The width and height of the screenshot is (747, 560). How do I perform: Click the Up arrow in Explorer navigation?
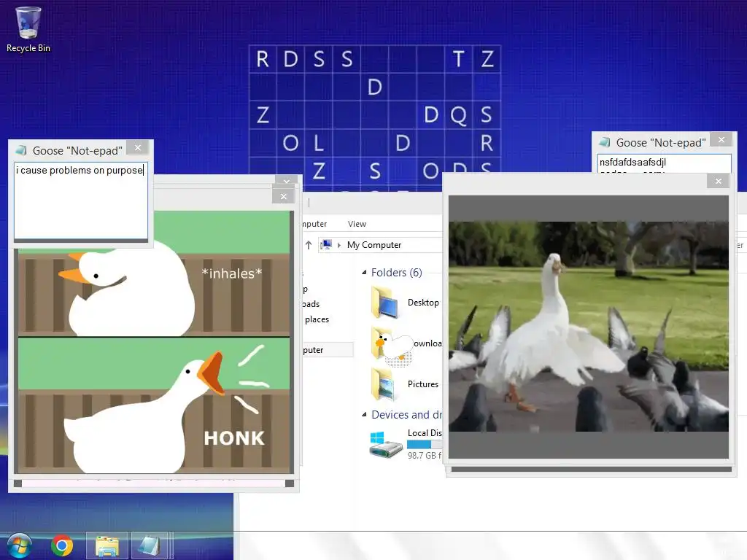tap(309, 245)
